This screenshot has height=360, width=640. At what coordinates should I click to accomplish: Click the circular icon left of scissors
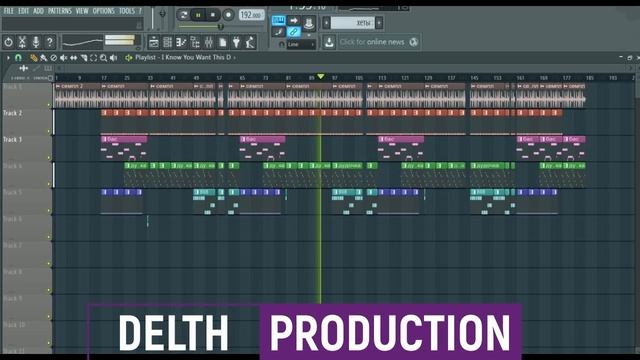click(9, 42)
